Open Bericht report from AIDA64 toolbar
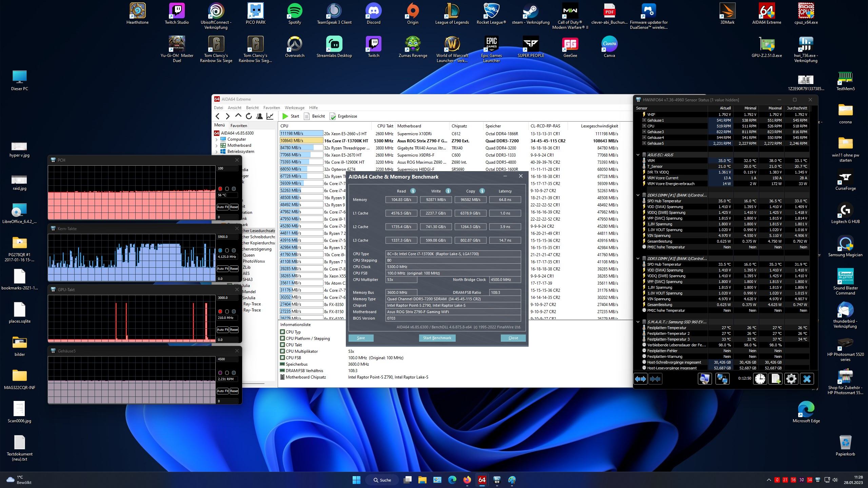The image size is (868, 488). point(314,116)
